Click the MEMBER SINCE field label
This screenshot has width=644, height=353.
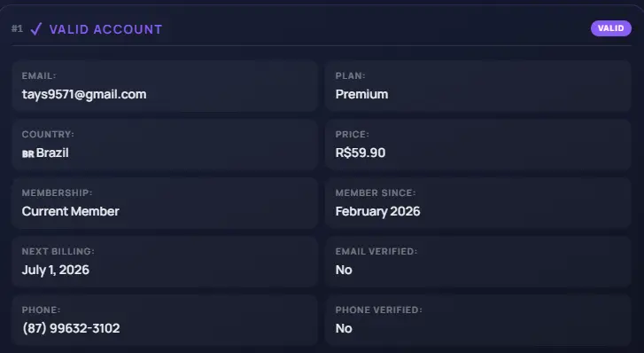point(376,193)
